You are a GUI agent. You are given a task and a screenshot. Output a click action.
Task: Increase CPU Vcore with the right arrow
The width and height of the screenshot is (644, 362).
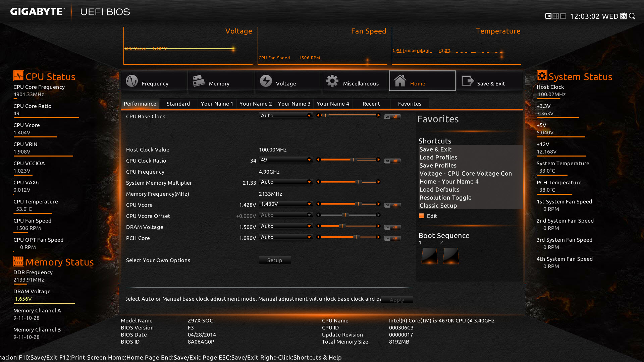tap(378, 204)
